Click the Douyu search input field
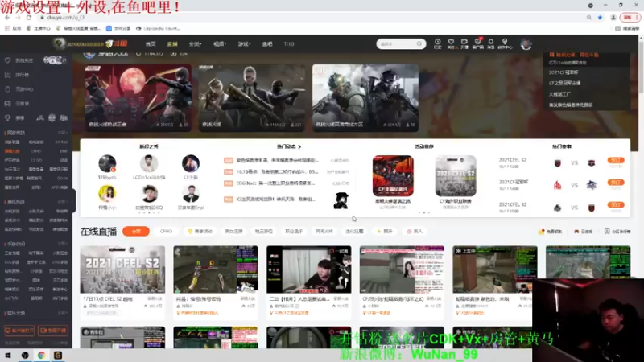The width and height of the screenshot is (644, 362). (x=396, y=44)
